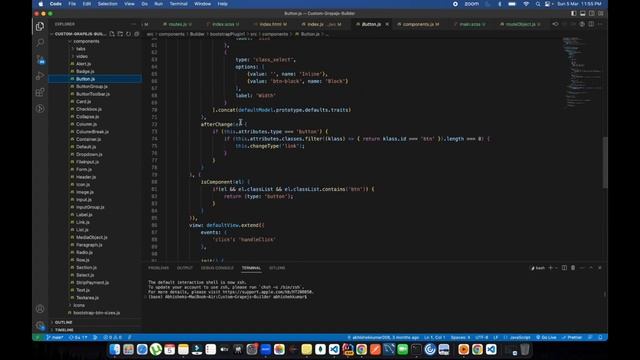This screenshot has height=360, width=640.
Task: Open the bash terminal profile dropdown
Action: (x=556, y=268)
